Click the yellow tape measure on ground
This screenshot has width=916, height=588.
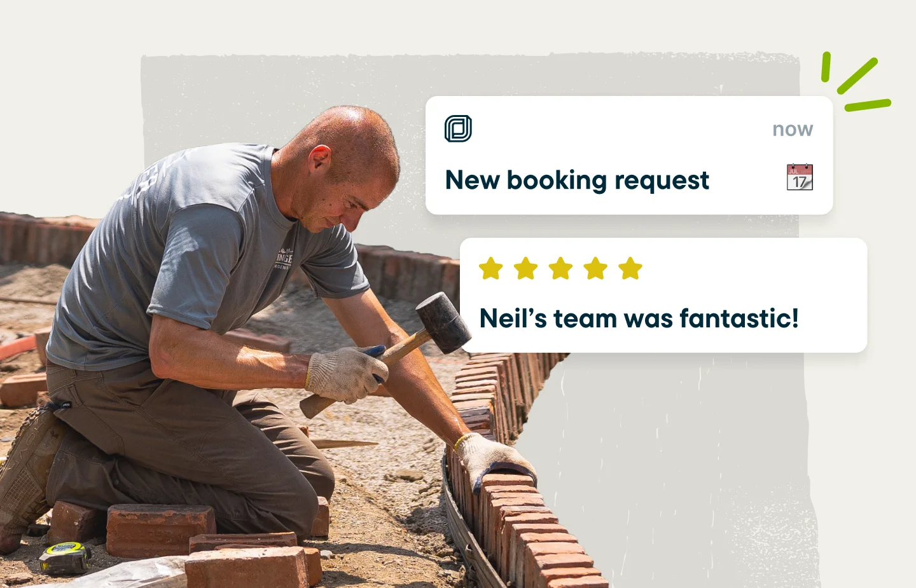pos(65,557)
